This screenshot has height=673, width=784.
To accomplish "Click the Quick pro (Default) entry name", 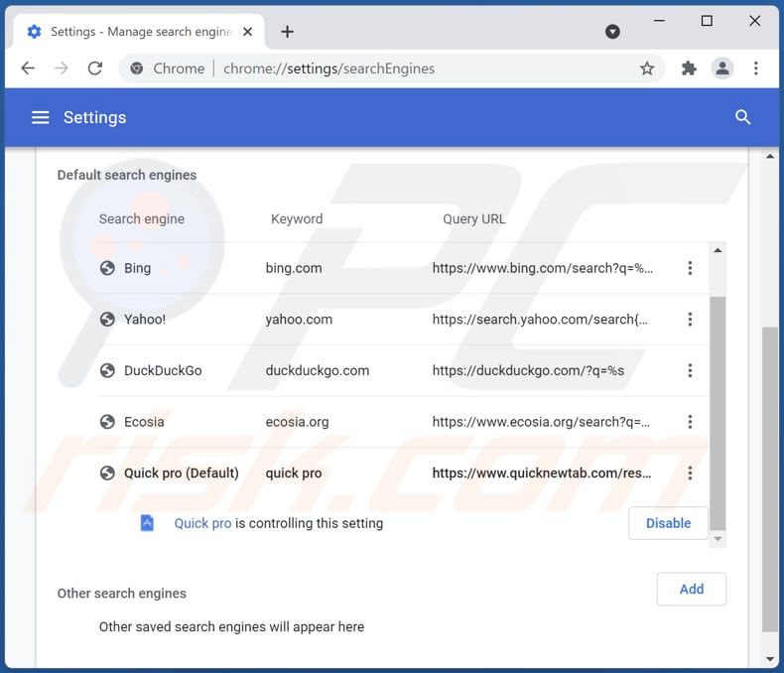I will (x=182, y=473).
